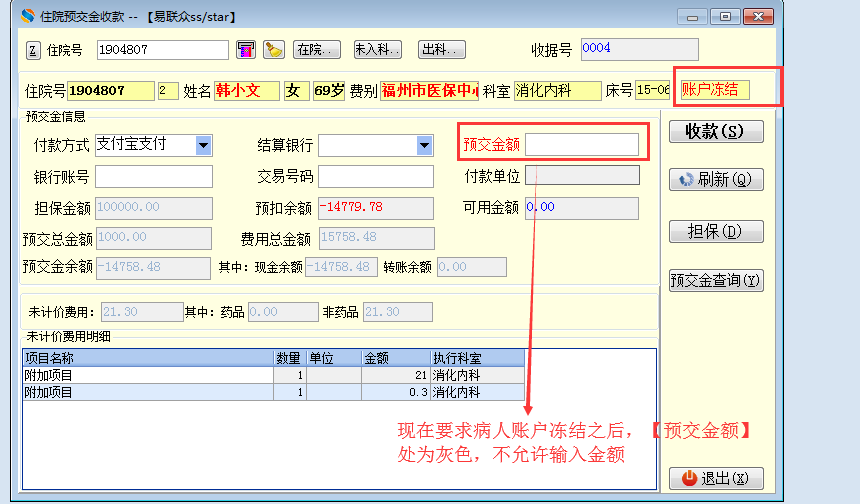
Task: Click the 金额 column header
Action: click(x=395, y=358)
